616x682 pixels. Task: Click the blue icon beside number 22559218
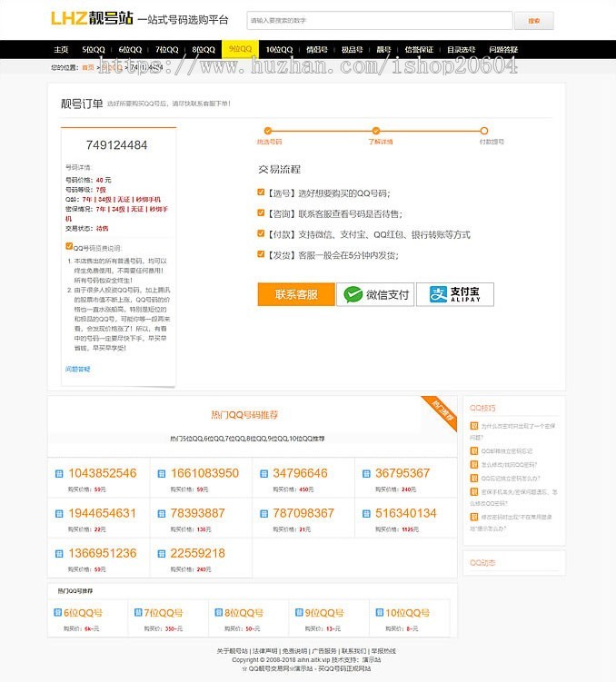coord(162,554)
